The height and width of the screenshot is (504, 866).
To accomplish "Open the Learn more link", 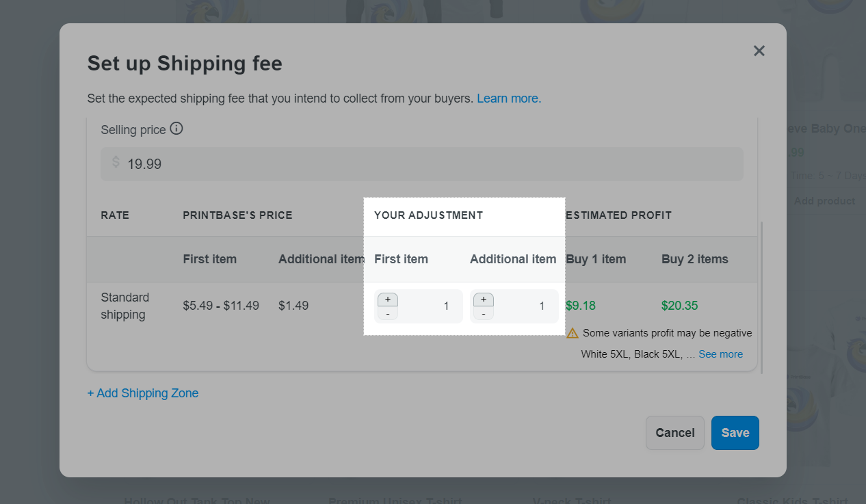I will [x=508, y=98].
